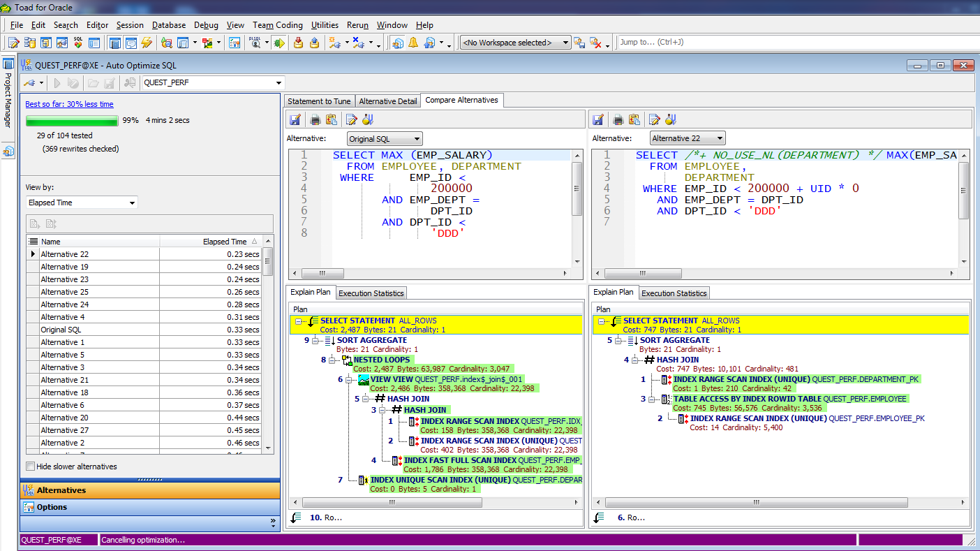Switch to the Alternative Detail tab
This screenshot has height=551, width=980.
pos(387,101)
